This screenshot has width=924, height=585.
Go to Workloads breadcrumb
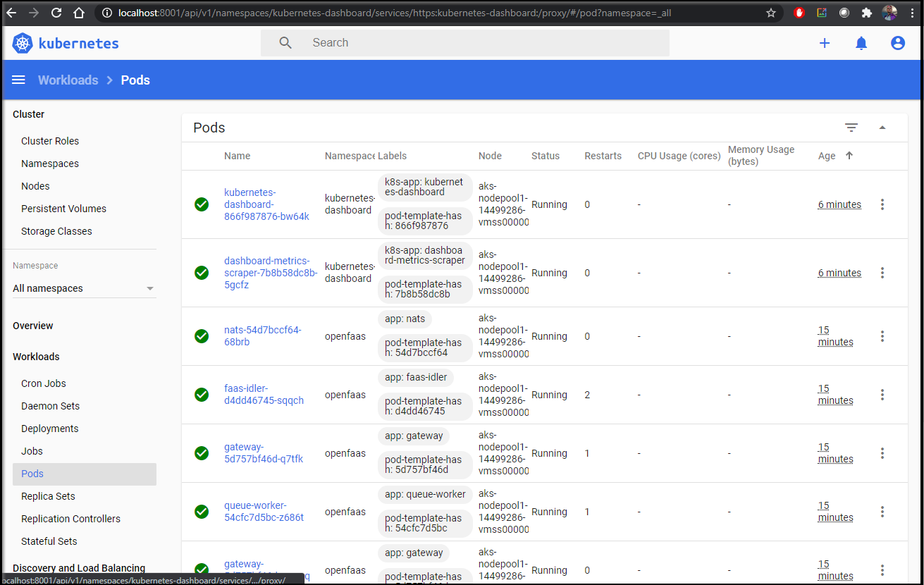point(68,80)
